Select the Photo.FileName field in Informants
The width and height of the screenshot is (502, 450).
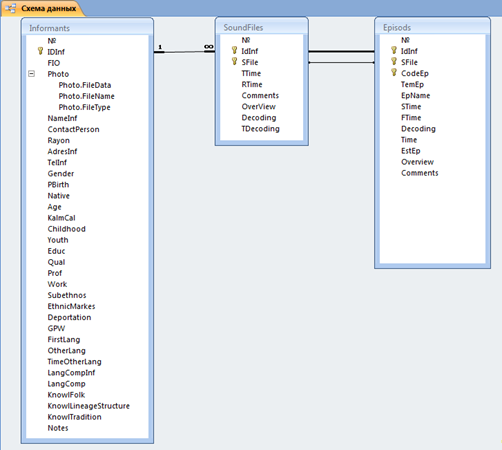87,96
